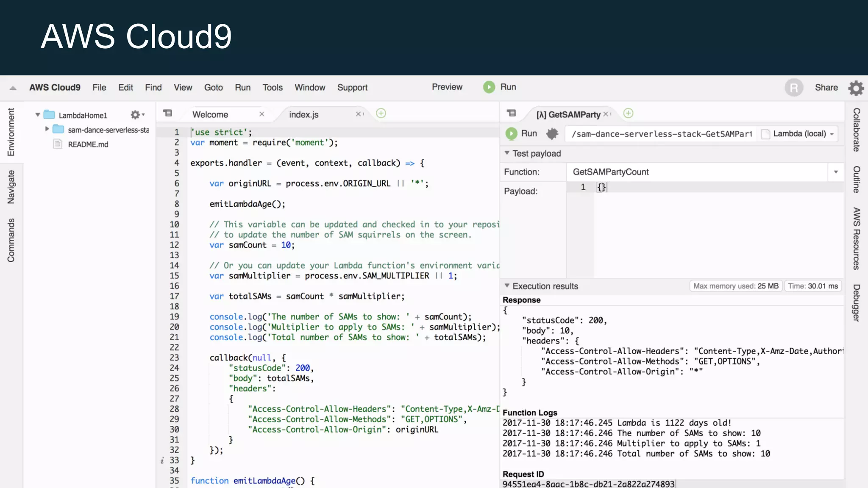Viewport: 868px width, 488px height.
Task: Open the editor pane tab list icon
Action: pos(168,114)
